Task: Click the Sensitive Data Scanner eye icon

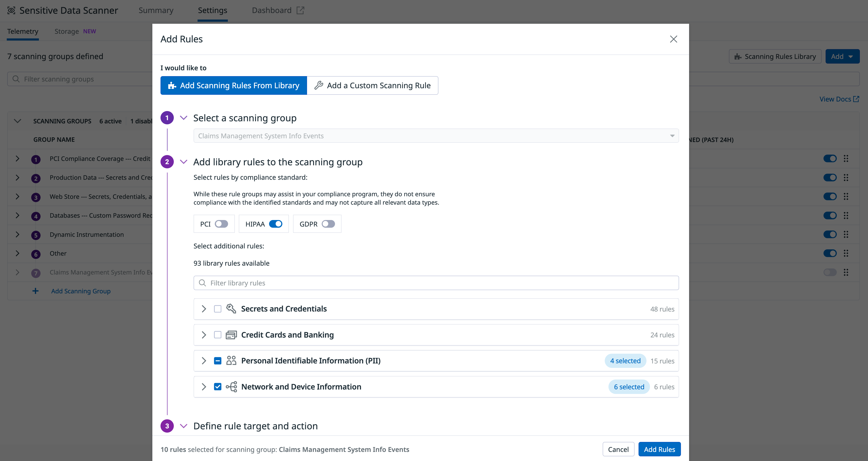Action: (11, 10)
